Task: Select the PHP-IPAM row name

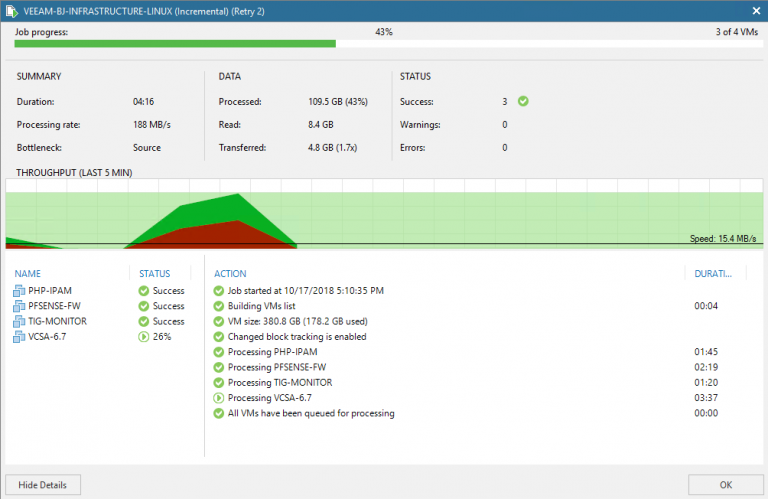Action: coord(50,291)
